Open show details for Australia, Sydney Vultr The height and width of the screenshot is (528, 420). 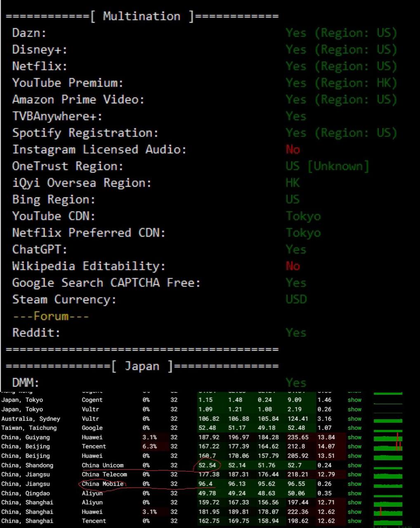click(354, 419)
